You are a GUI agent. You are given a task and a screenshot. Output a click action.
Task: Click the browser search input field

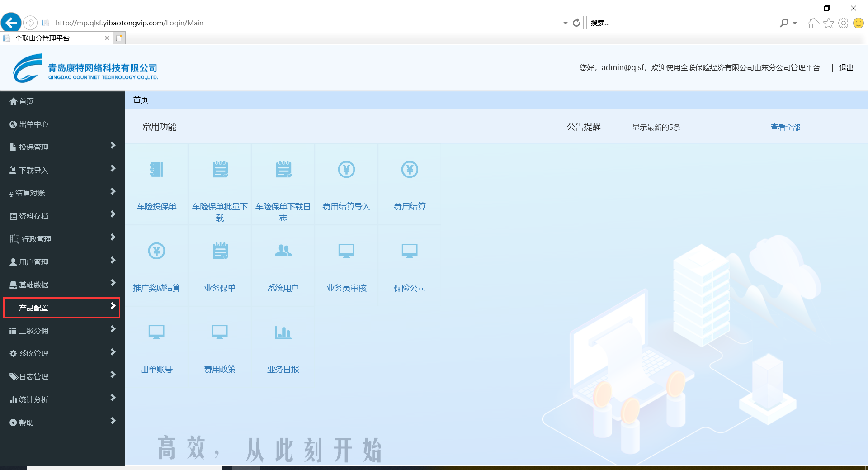pyautogui.click(x=683, y=23)
